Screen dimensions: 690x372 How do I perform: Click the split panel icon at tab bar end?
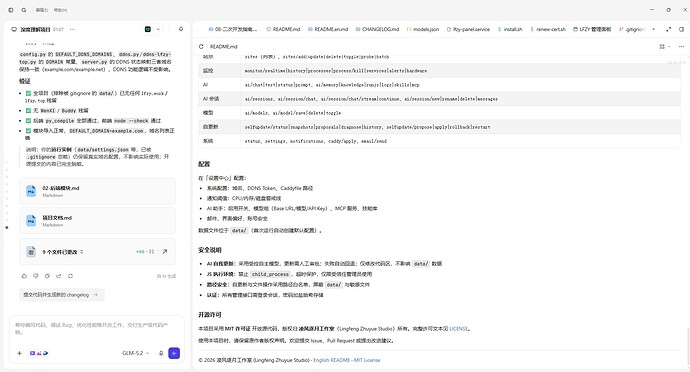click(x=681, y=29)
